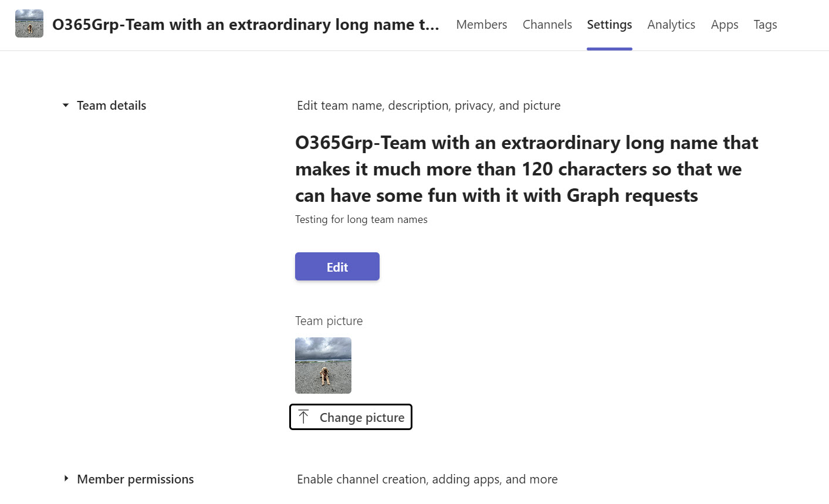The width and height of the screenshot is (829, 504).
Task: Click the Change picture button
Action: click(x=351, y=417)
